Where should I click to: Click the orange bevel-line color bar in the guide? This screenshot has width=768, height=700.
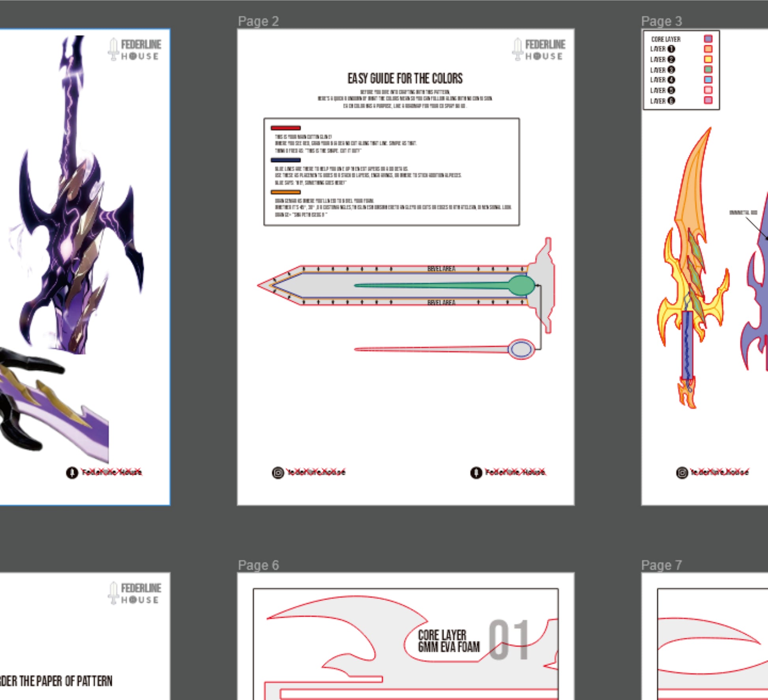tap(285, 192)
